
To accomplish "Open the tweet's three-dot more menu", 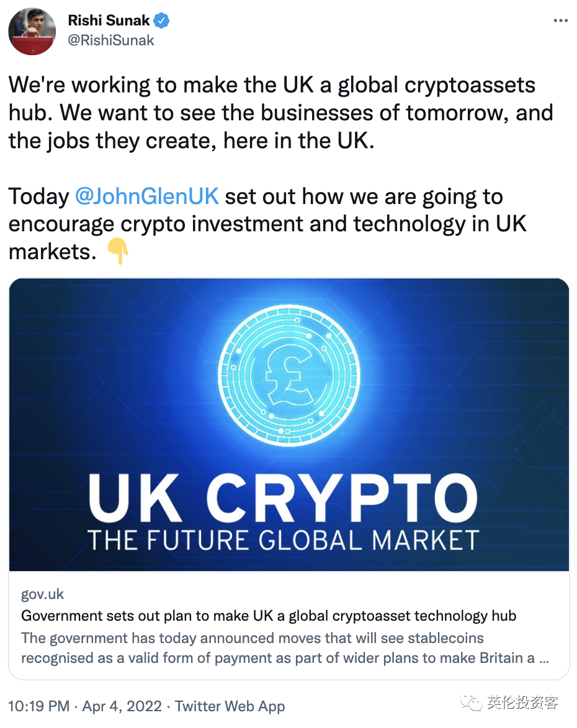I will (x=560, y=20).
